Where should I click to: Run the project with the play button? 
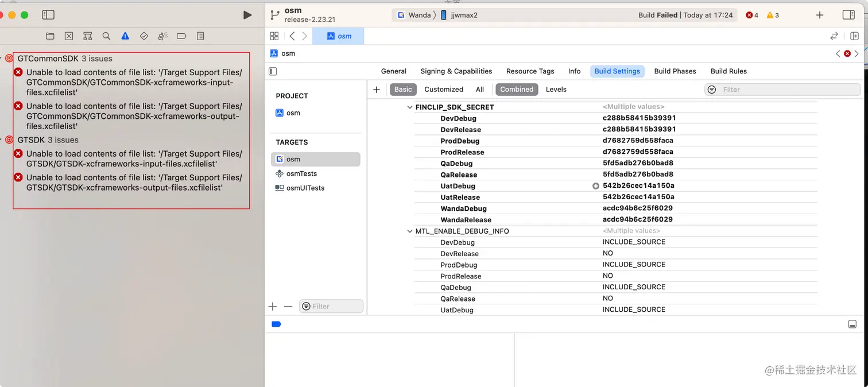coord(247,15)
